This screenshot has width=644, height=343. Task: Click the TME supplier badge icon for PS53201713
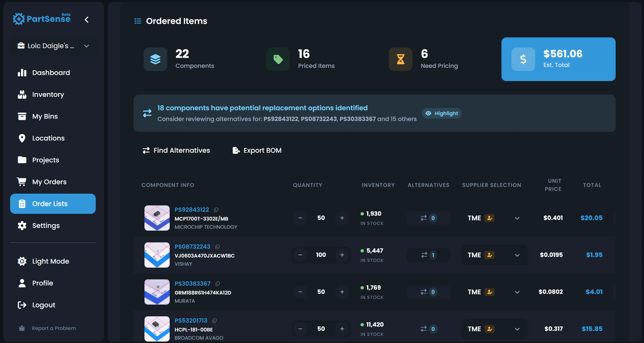click(489, 329)
